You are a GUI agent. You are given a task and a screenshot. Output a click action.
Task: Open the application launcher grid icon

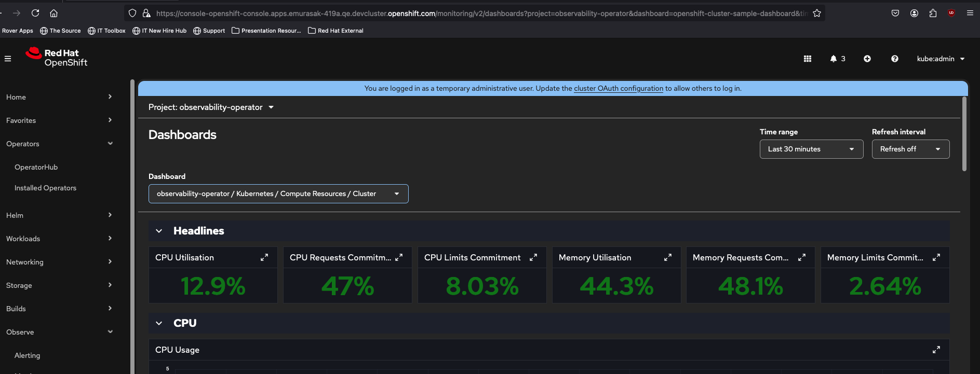tap(808, 59)
